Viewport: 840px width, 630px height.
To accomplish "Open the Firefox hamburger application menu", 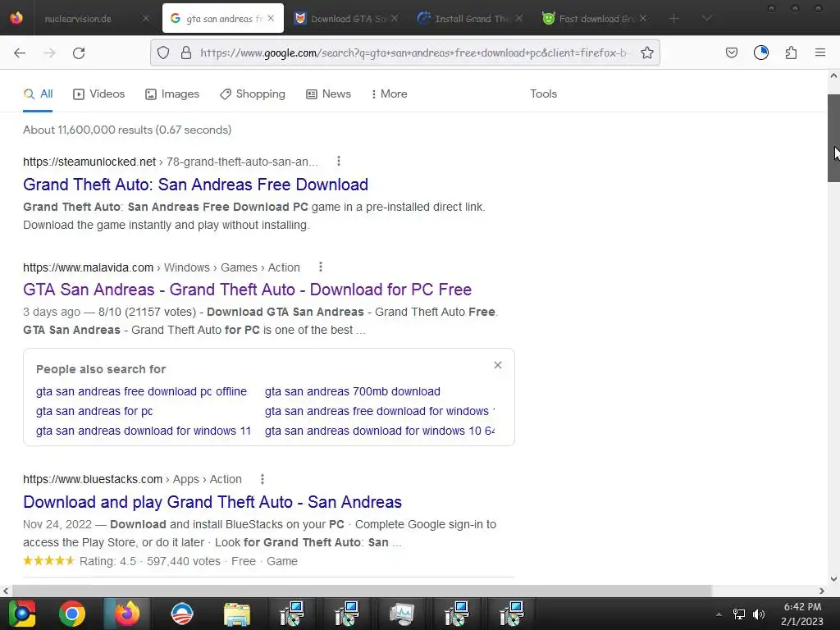I will [x=820, y=52].
